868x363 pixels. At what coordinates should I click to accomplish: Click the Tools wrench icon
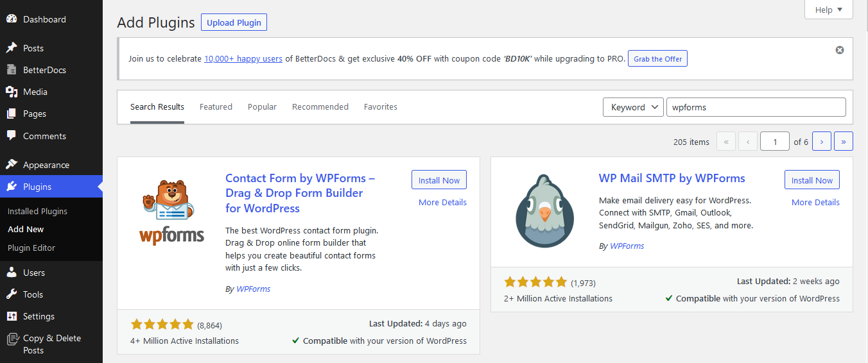pyautogui.click(x=12, y=294)
